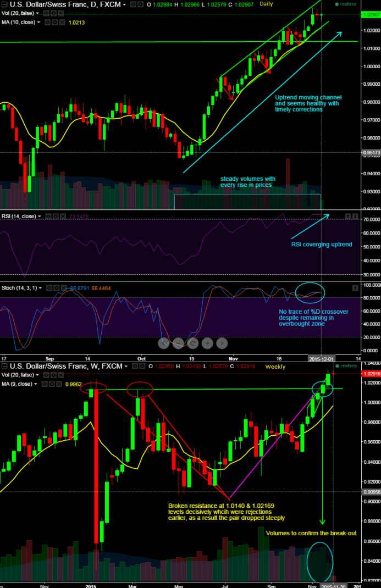This screenshot has height=588, width=381.
Task: Click daily MA value 1.0213
Action: point(76,23)
